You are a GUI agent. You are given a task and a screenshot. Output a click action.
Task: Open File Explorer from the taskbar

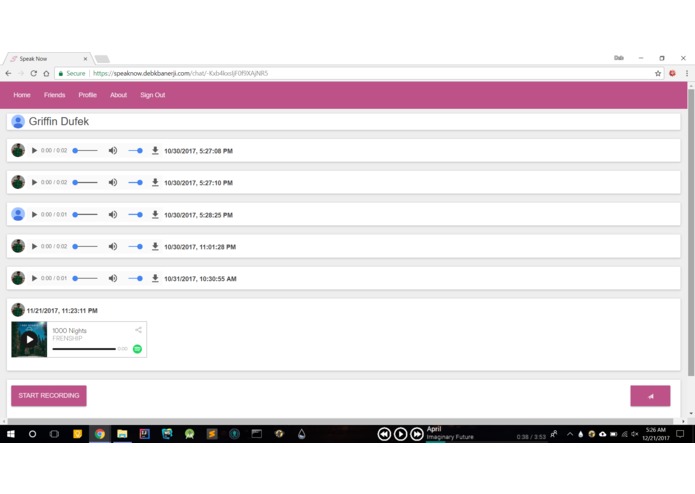click(x=122, y=434)
